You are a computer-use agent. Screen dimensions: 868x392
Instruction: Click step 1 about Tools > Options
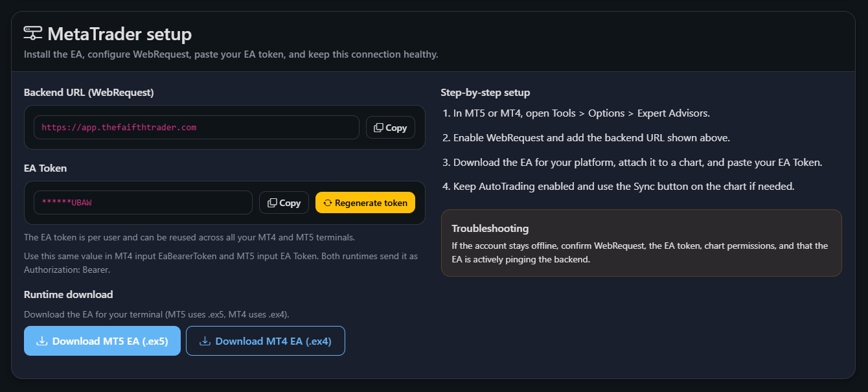pyautogui.click(x=577, y=113)
